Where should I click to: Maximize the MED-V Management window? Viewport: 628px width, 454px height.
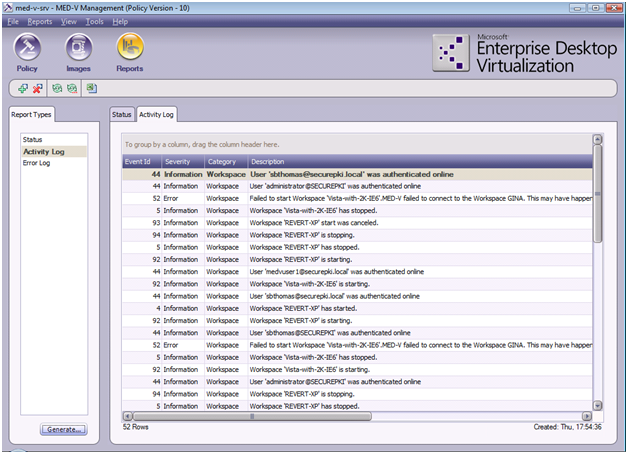coord(596,8)
